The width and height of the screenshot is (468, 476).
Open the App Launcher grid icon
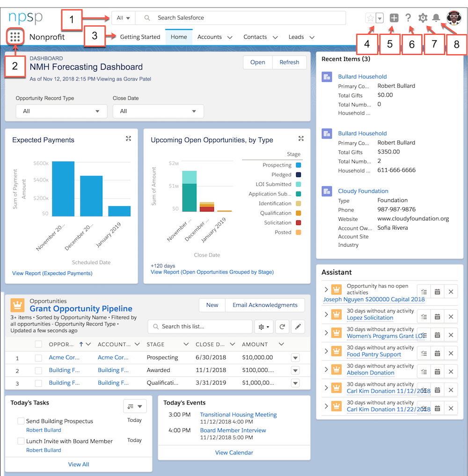(15, 37)
